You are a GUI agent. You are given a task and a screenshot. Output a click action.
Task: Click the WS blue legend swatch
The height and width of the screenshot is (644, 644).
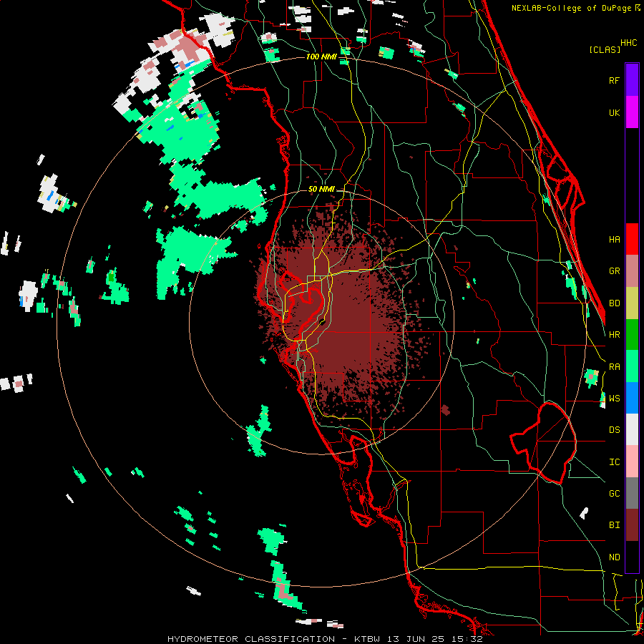click(x=632, y=398)
